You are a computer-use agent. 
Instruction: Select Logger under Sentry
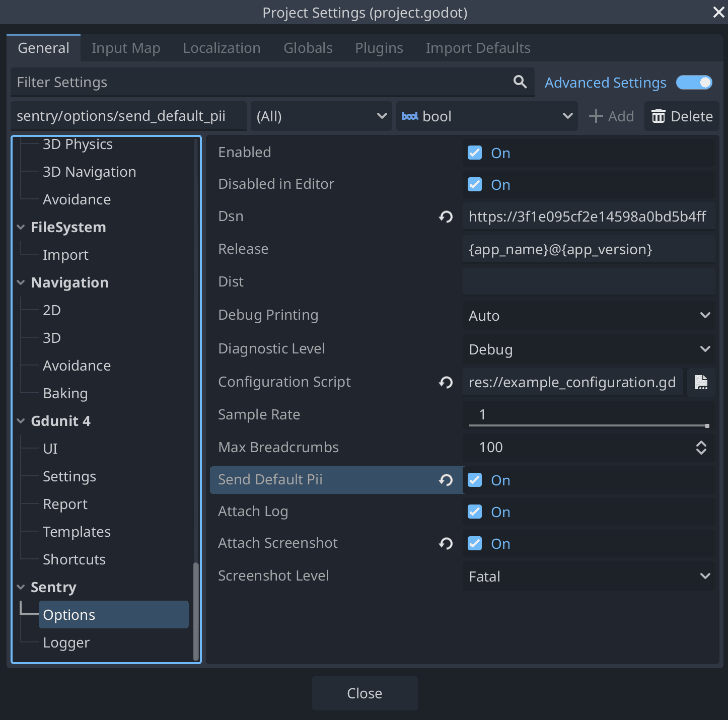(x=66, y=642)
